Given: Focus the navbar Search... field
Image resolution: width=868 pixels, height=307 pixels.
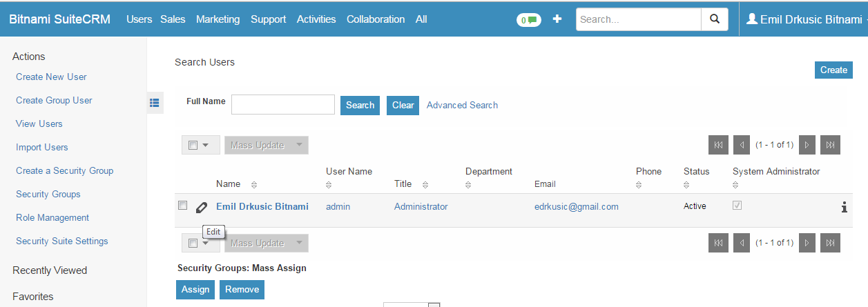Looking at the screenshot, I should click(639, 19).
